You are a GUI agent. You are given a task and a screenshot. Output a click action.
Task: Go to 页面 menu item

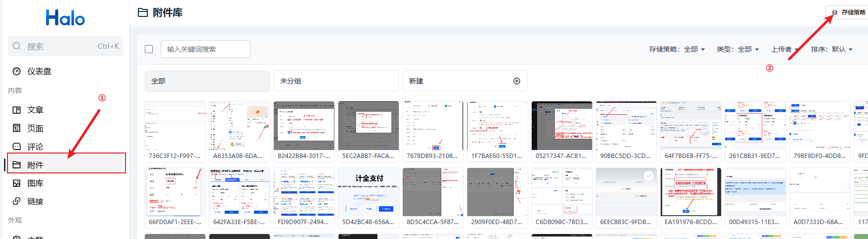tap(65, 128)
